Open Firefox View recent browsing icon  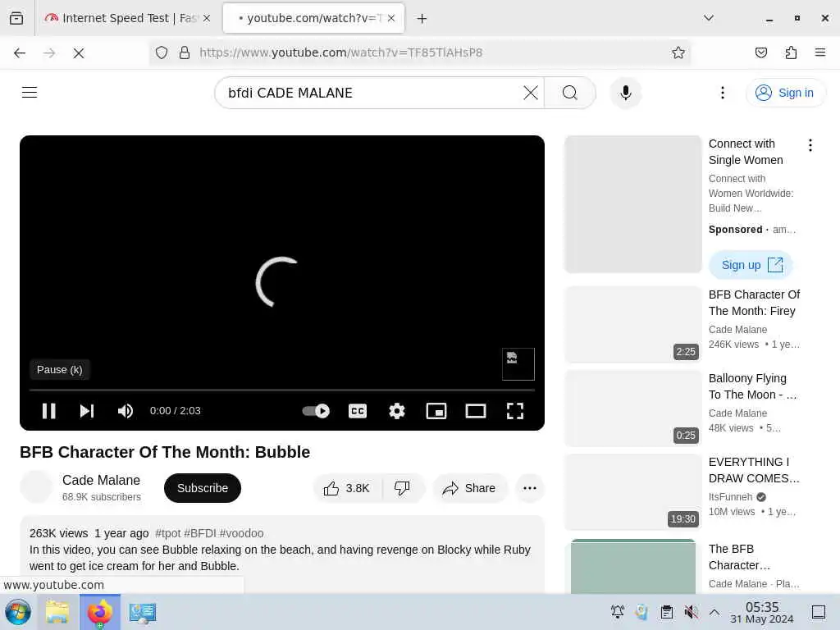coord(16,18)
